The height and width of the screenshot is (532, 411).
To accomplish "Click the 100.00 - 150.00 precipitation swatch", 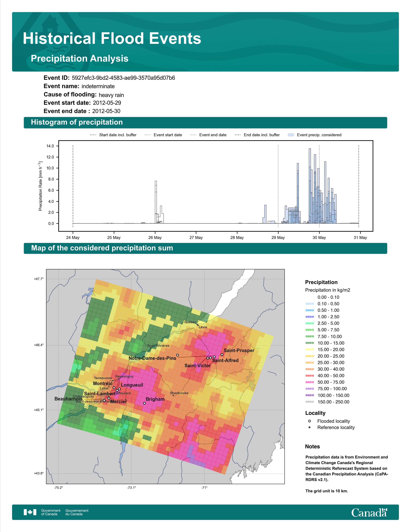I will tap(309, 395).
